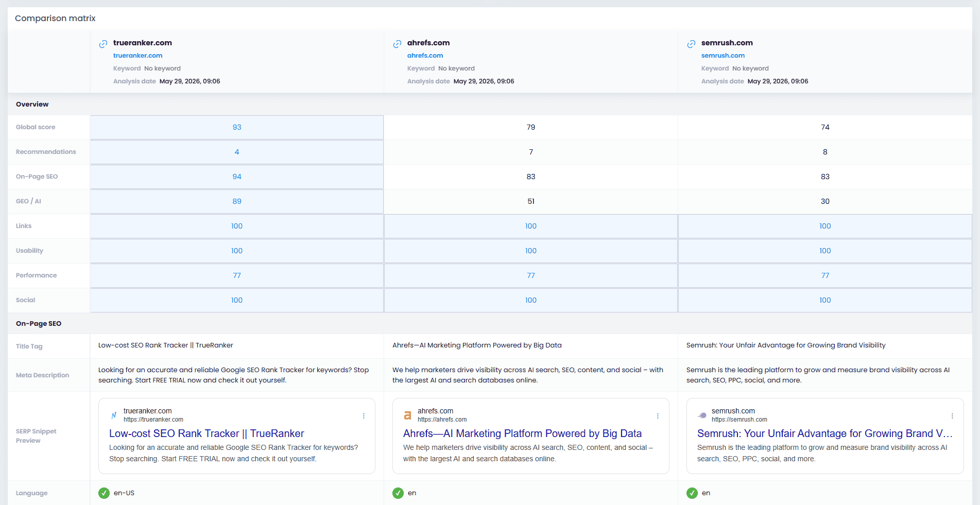
Task: Click https://trueranker.com URL in snippet
Action: click(153, 420)
